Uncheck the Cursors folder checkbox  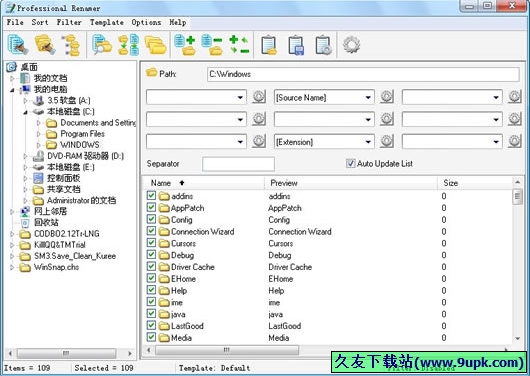pyautogui.click(x=151, y=243)
